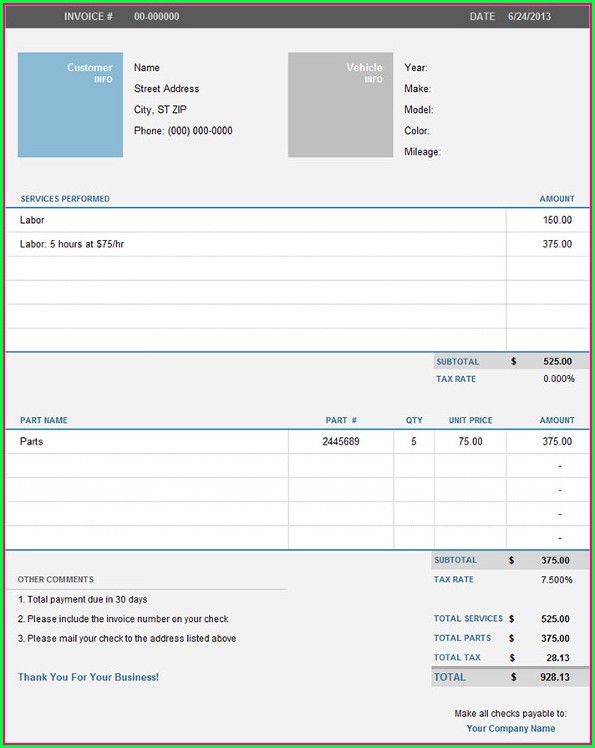This screenshot has width=595, height=748.
Task: Select the invoice number 00-000000
Action: coord(157,16)
